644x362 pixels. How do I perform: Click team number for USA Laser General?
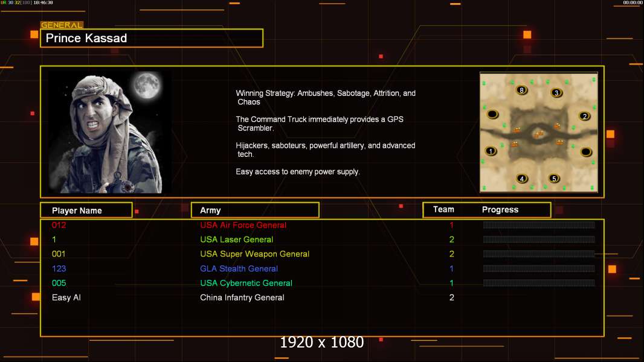pyautogui.click(x=451, y=240)
